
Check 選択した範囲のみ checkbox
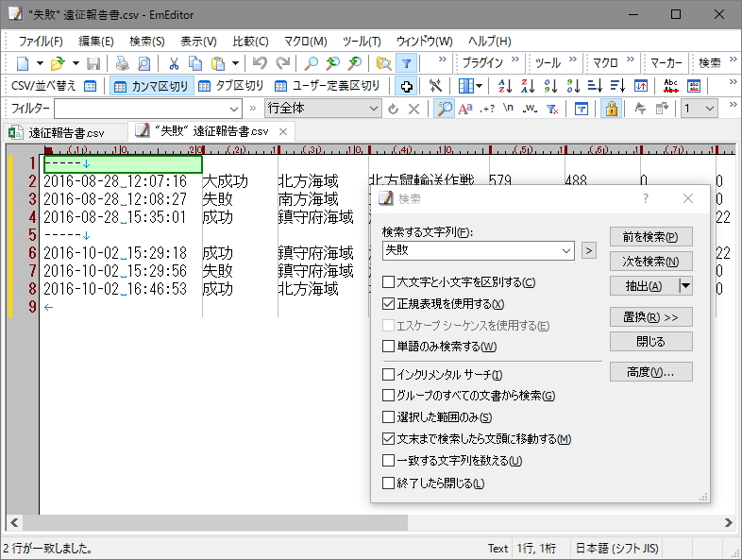pos(388,417)
